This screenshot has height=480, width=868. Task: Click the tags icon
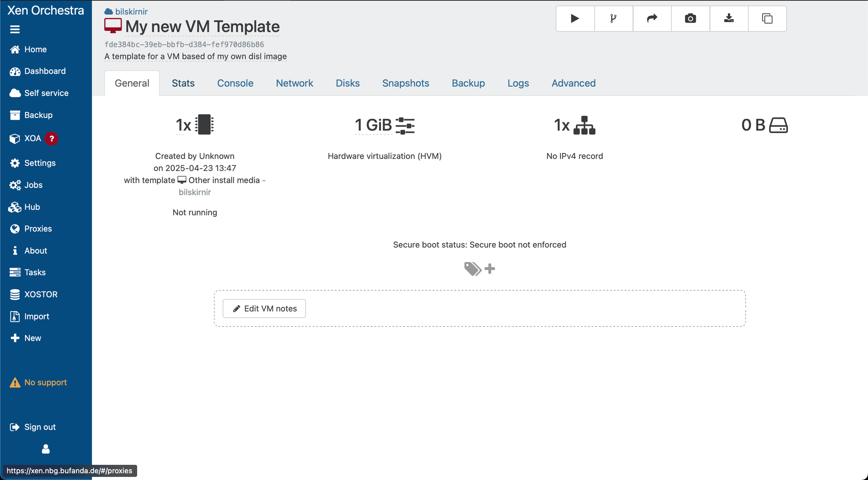pyautogui.click(x=473, y=269)
